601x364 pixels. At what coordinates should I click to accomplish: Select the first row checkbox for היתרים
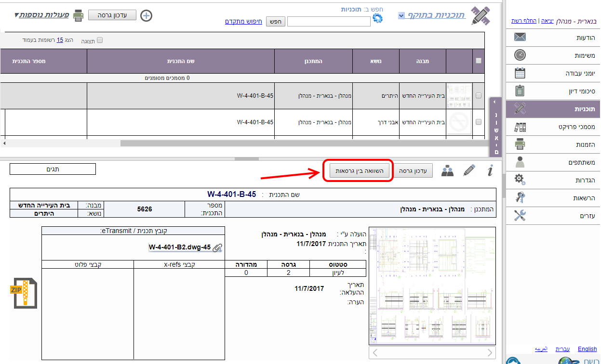click(x=478, y=95)
